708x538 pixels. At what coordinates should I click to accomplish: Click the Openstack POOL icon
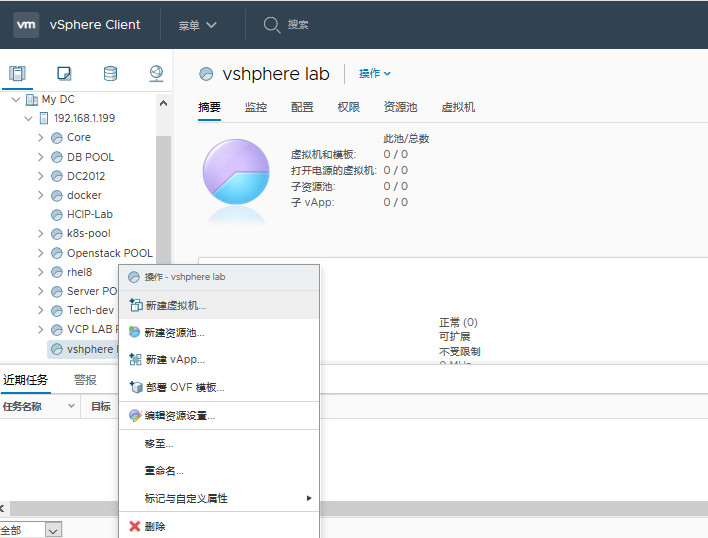tap(56, 253)
